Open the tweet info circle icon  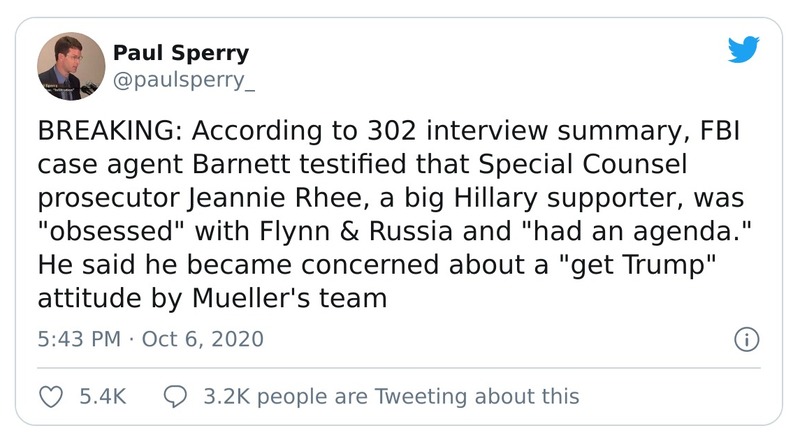tap(746, 339)
